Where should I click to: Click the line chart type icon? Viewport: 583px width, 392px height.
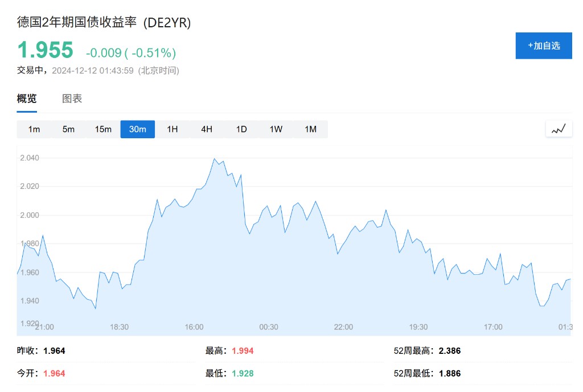coord(559,129)
